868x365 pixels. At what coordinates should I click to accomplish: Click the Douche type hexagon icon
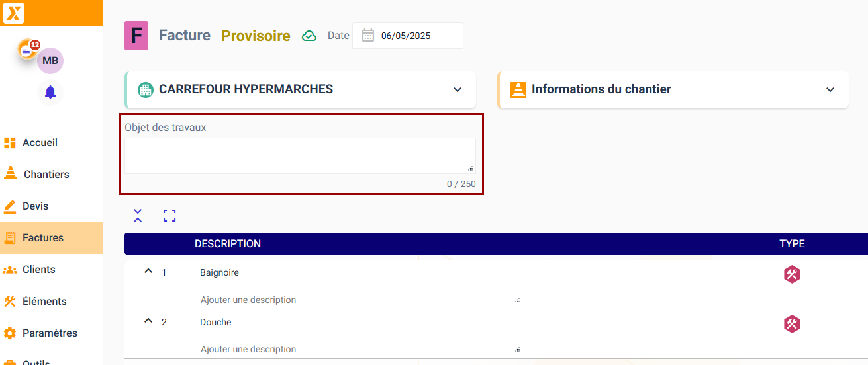point(792,324)
